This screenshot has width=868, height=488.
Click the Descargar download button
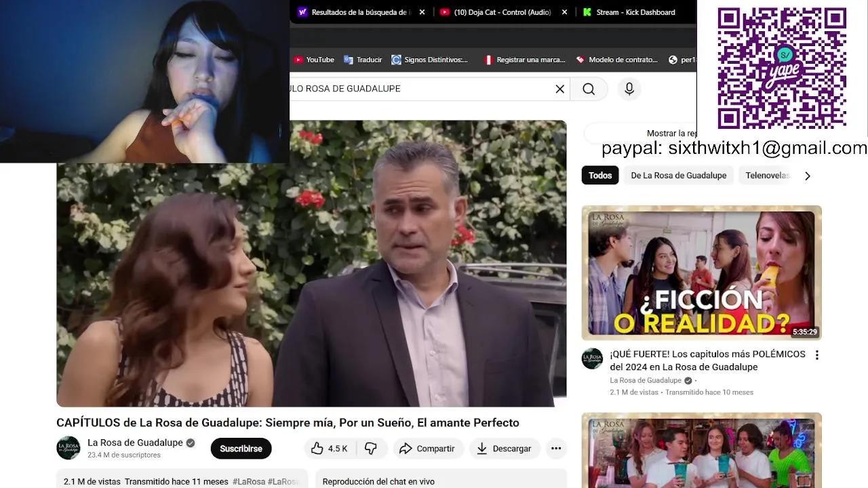[x=504, y=449]
